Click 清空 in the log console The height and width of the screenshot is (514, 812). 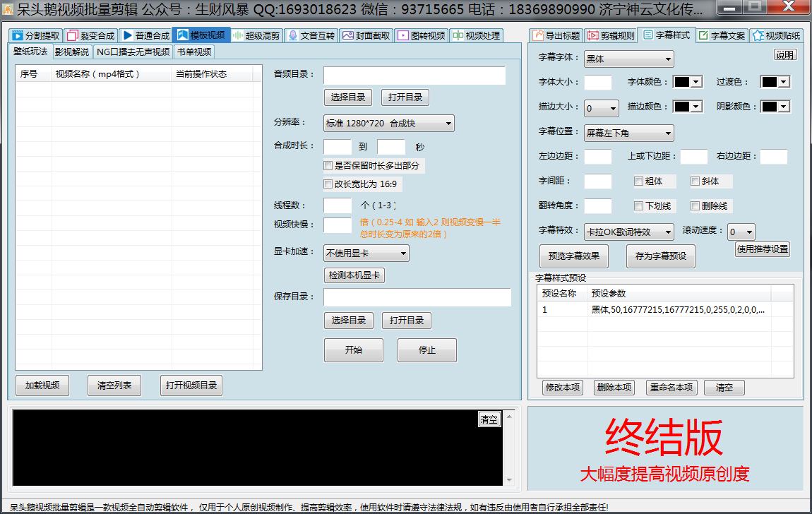pos(489,419)
